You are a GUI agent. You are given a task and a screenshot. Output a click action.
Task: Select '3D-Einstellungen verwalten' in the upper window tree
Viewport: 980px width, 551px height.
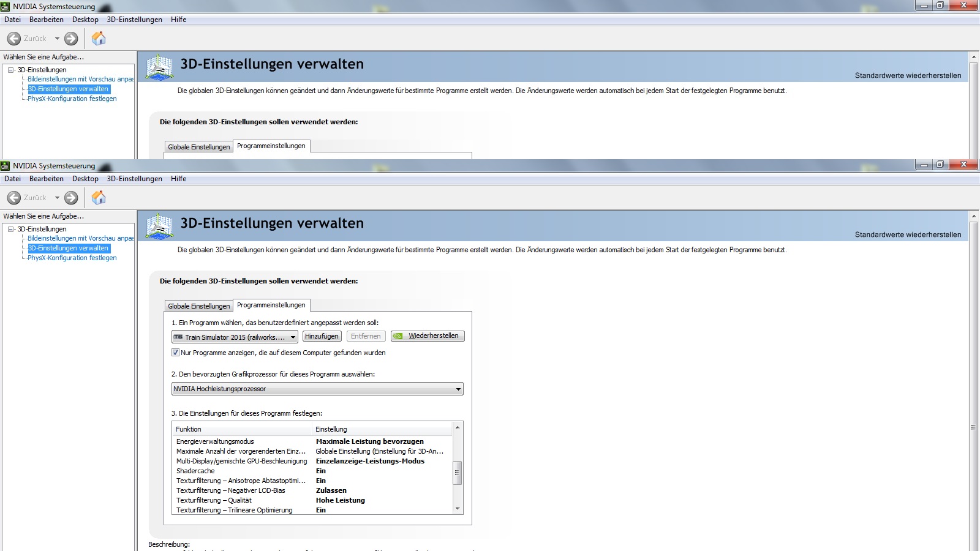coord(69,89)
